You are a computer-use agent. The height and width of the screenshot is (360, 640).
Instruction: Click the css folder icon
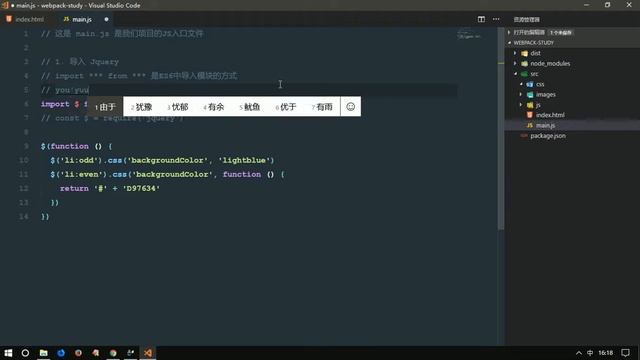click(x=530, y=84)
